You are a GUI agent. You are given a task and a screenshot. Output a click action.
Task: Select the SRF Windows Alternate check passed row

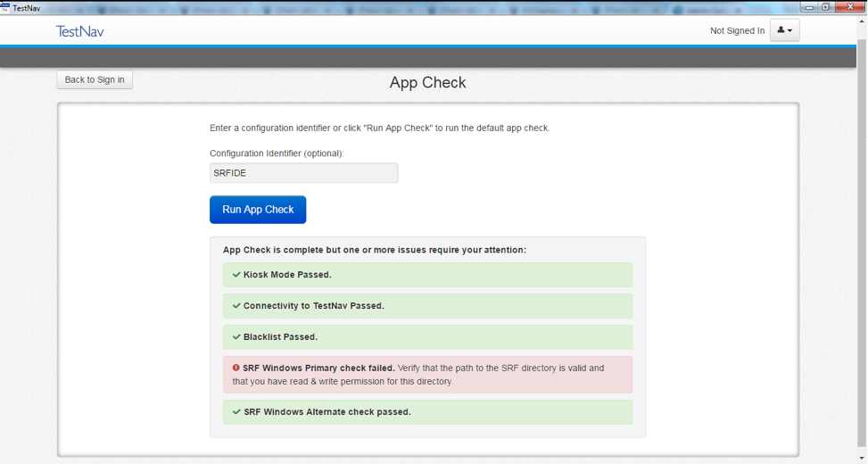click(x=427, y=412)
